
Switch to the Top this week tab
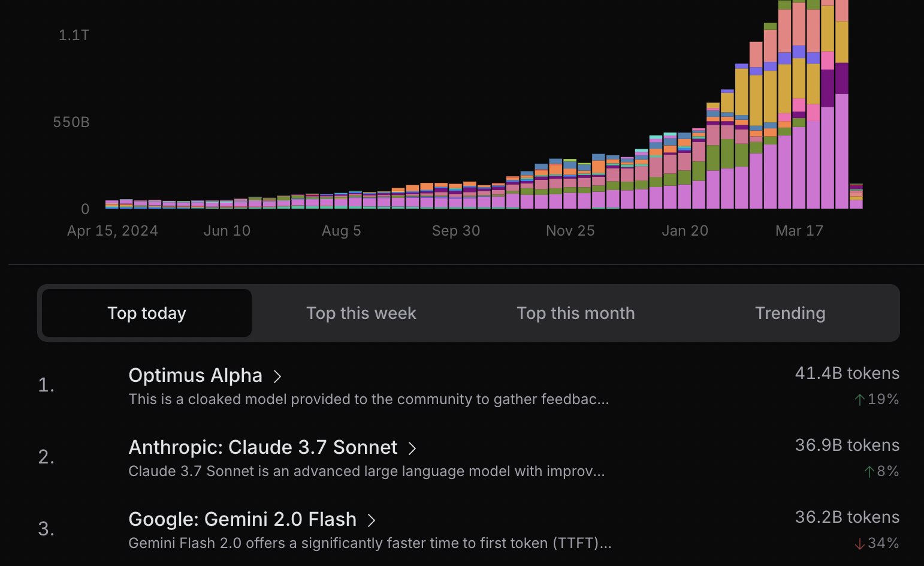tap(361, 313)
